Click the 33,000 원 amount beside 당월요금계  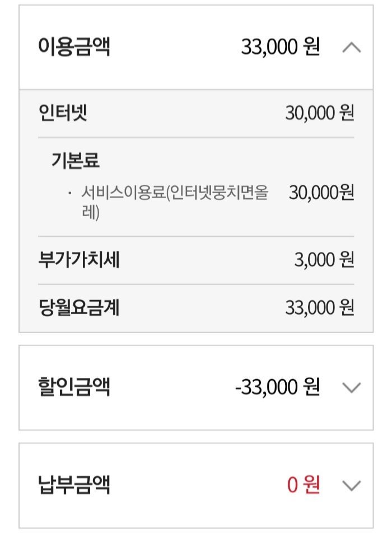320,308
